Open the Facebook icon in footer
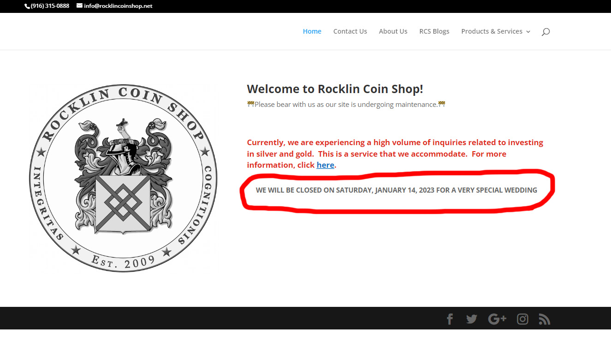The width and height of the screenshot is (611, 364). pyautogui.click(x=450, y=319)
